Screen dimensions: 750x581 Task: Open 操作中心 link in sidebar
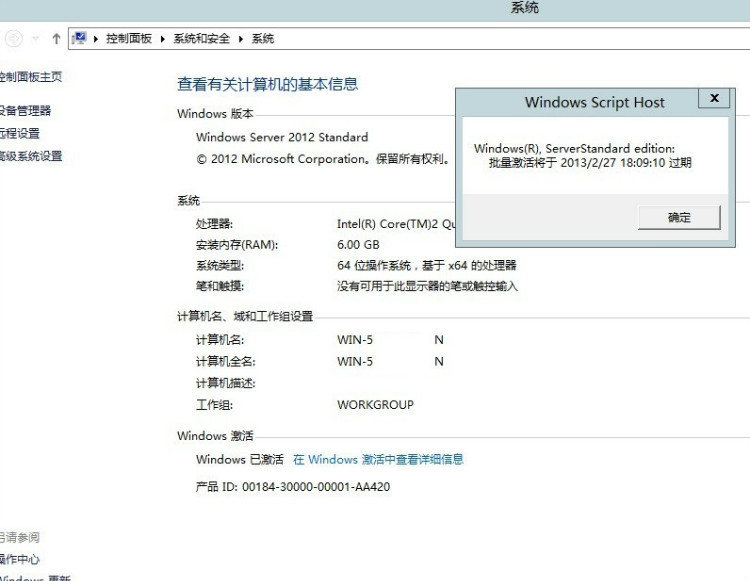click(x=20, y=559)
